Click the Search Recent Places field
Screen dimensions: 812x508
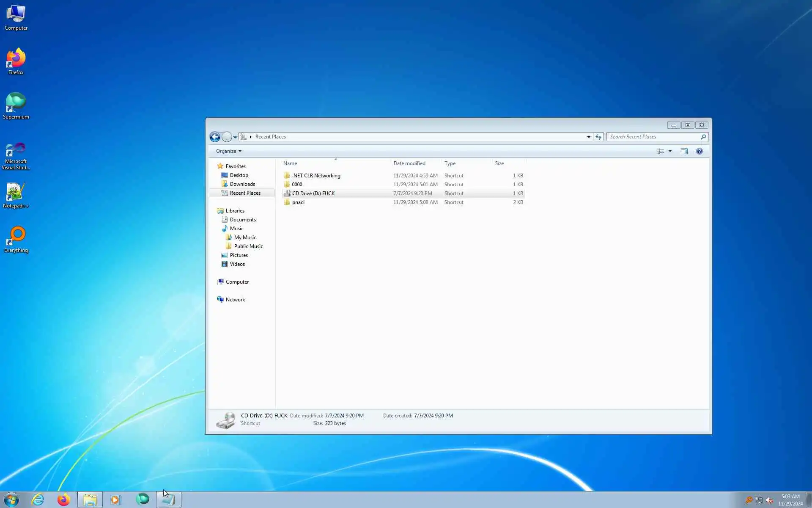click(x=653, y=137)
